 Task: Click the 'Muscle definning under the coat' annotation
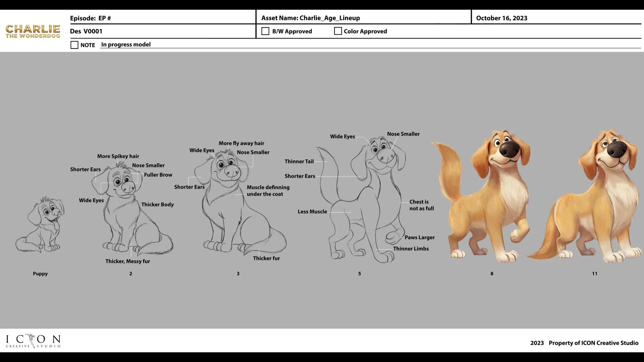(268, 191)
